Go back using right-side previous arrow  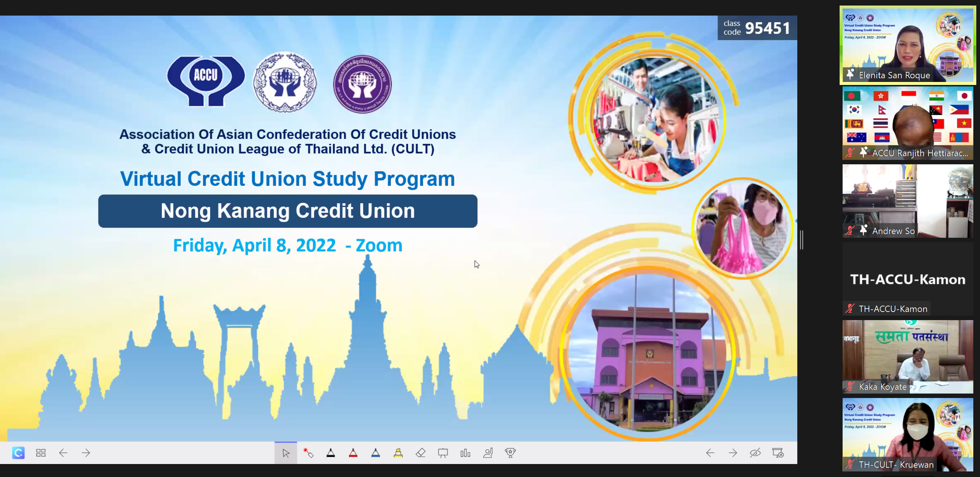click(x=710, y=453)
